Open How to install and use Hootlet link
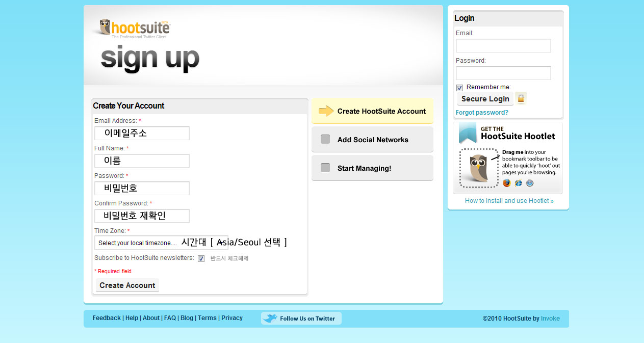The height and width of the screenshot is (343, 644). pyautogui.click(x=509, y=201)
